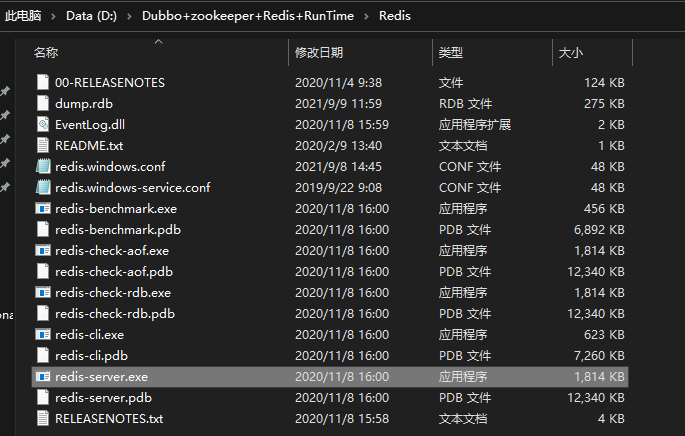
Task: Expand the chevron before Redis breadcrumb
Action: click(366, 16)
